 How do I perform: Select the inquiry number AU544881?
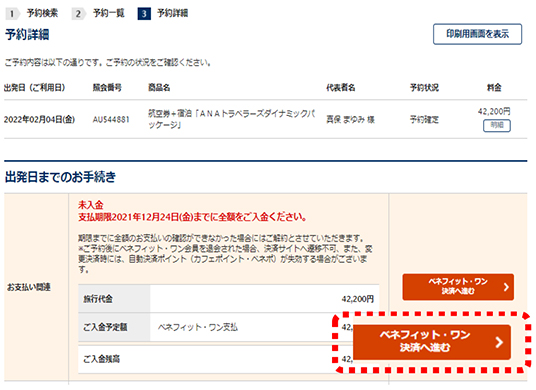coord(111,120)
